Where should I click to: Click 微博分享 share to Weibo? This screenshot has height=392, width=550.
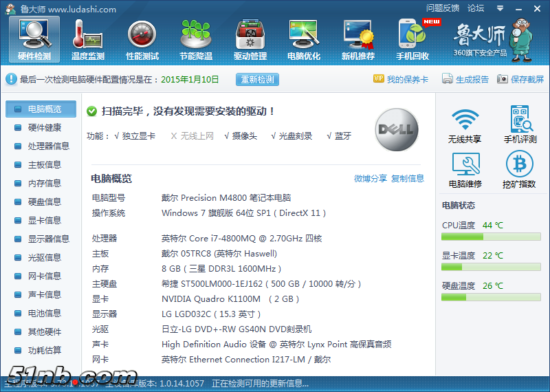click(x=371, y=178)
